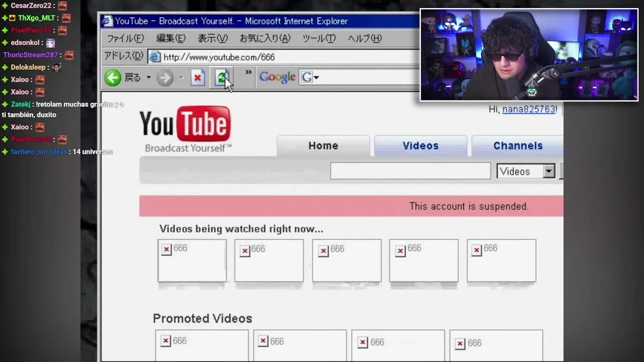
Task: Click the first broken 666 thumbnail under Promoted Videos
Action: 202,345
